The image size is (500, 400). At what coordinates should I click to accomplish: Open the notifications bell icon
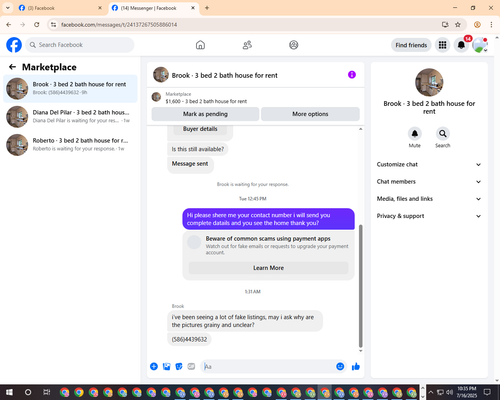(x=461, y=45)
